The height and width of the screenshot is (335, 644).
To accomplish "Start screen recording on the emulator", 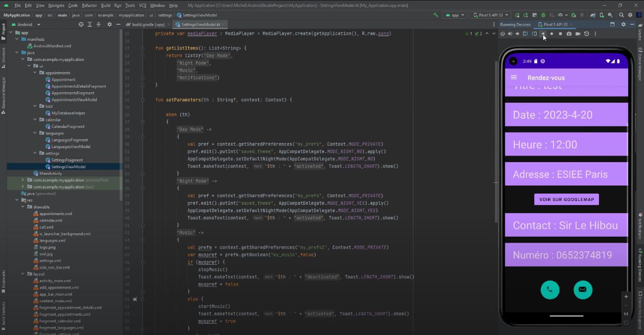I will tap(578, 33).
